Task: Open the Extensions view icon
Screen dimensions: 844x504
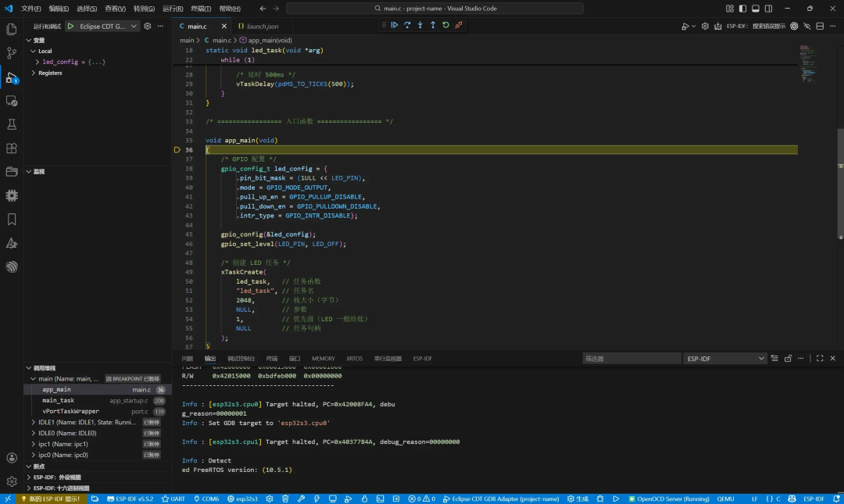Action: pos(11,148)
